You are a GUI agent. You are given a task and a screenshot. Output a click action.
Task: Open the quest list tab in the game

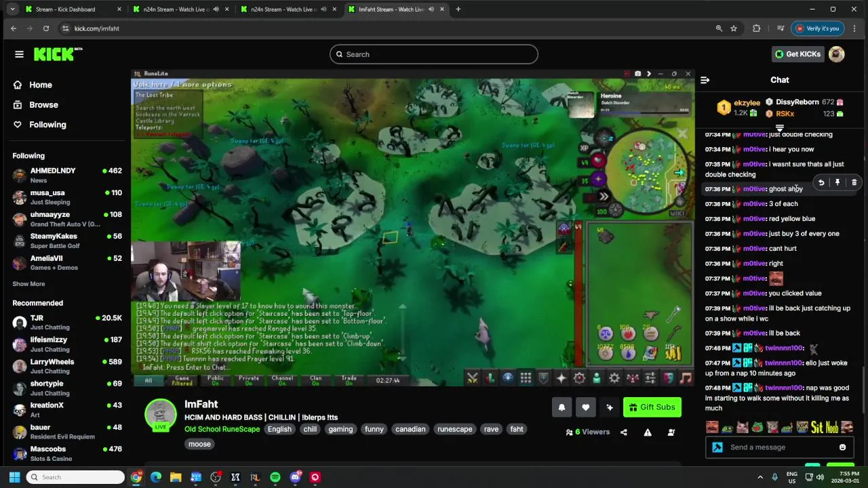click(508, 378)
